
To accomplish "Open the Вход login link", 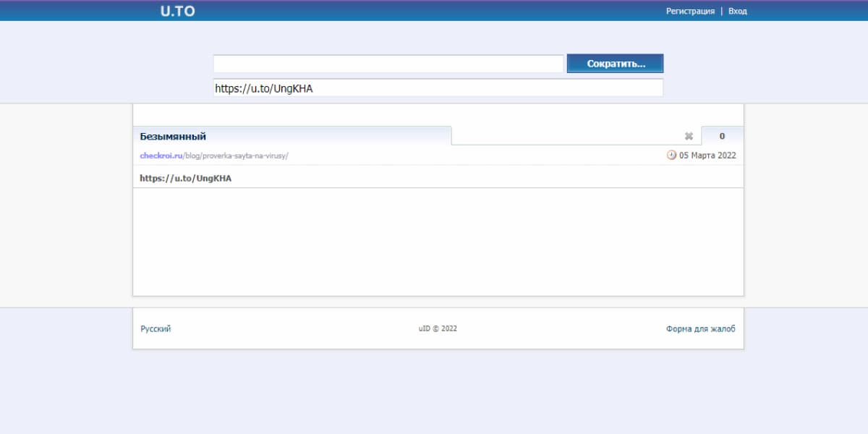I will coord(737,11).
